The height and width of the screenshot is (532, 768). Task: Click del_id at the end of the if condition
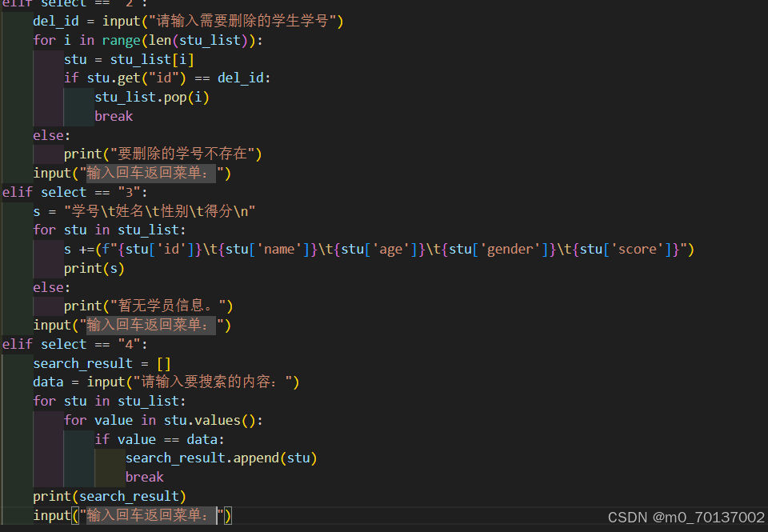click(x=241, y=78)
